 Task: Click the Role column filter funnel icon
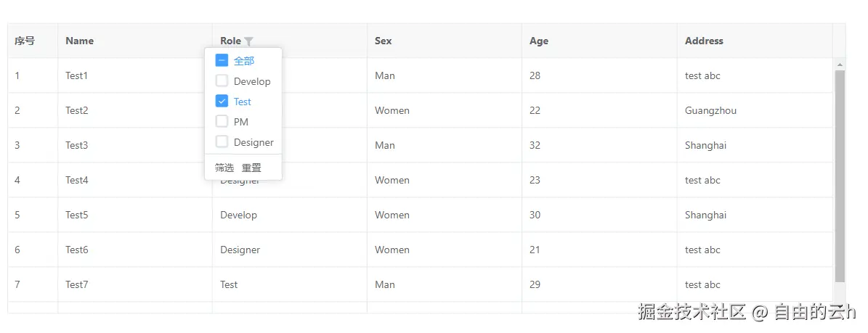pos(248,42)
